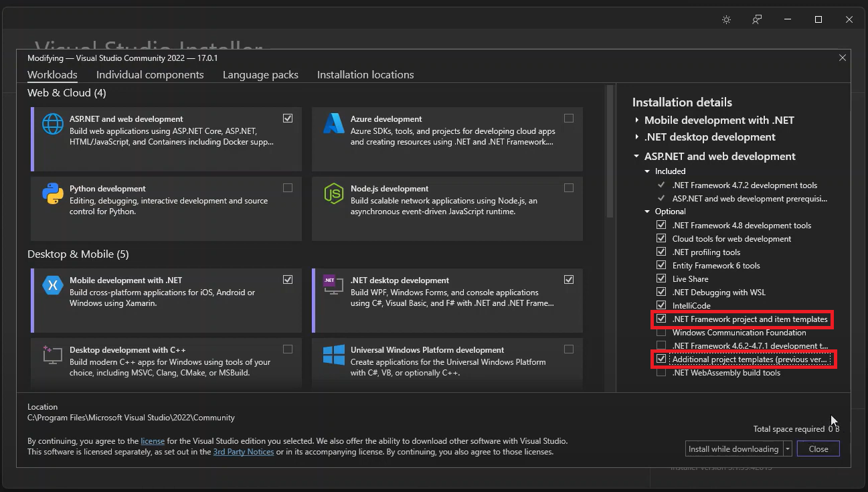Check the Python development workload
Viewport: 868px width, 492px height.
[288, 188]
